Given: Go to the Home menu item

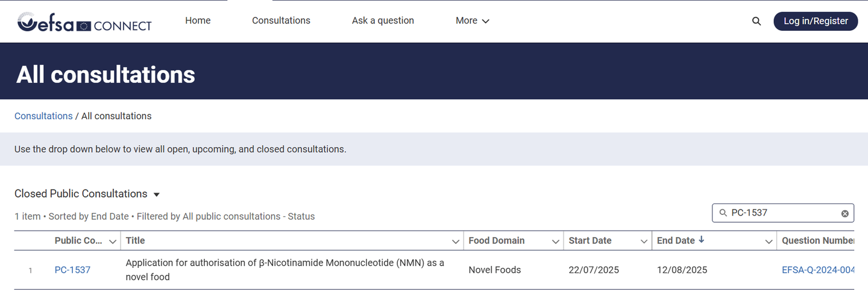Looking at the screenshot, I should tap(198, 20).
